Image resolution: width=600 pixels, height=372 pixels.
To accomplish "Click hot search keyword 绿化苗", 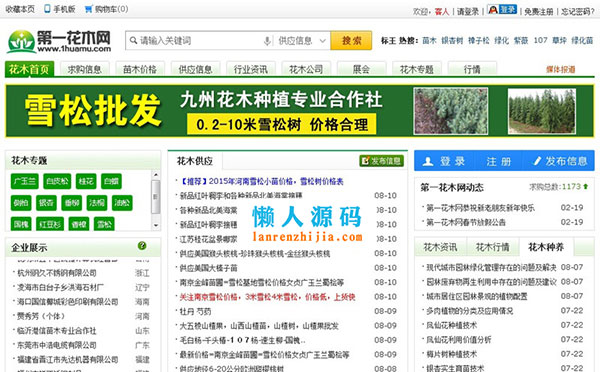I will (x=582, y=40).
